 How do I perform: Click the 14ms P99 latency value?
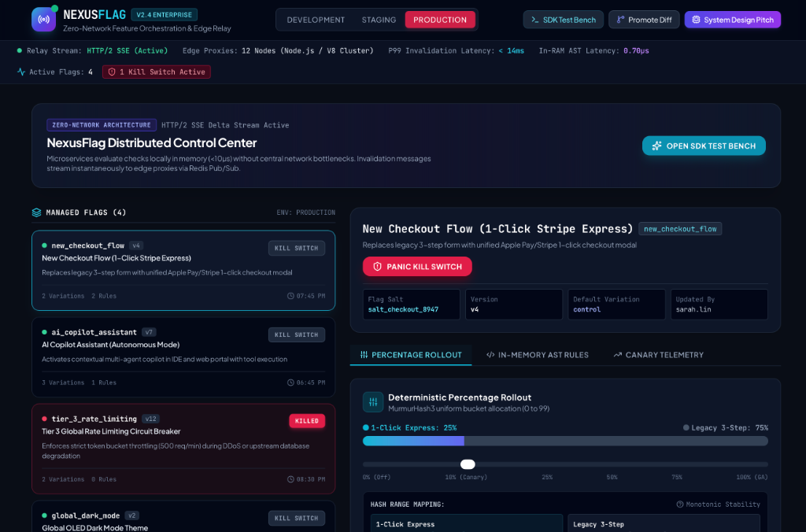click(x=512, y=50)
